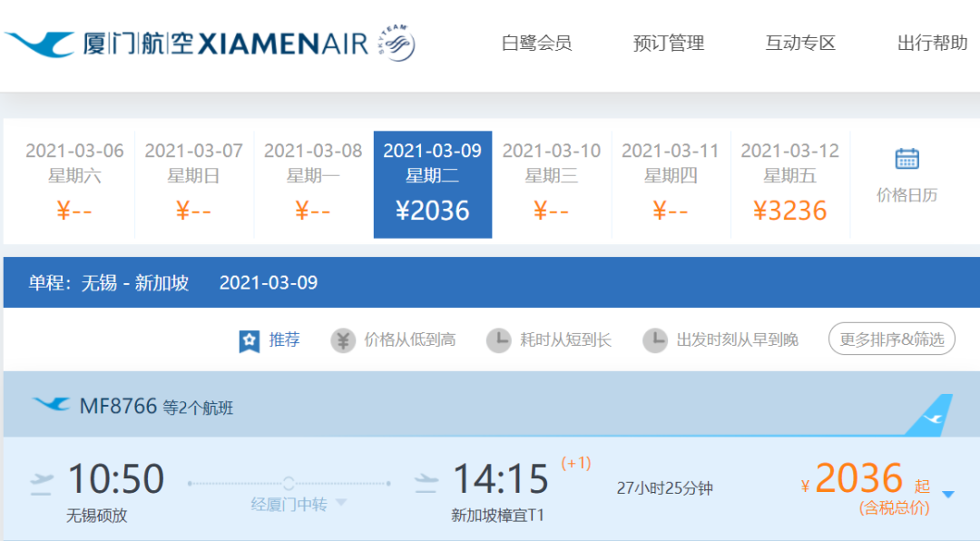Screen dimensions: 980x541
Task: Sort by 出发时刻从早到晚
Action: (x=738, y=339)
